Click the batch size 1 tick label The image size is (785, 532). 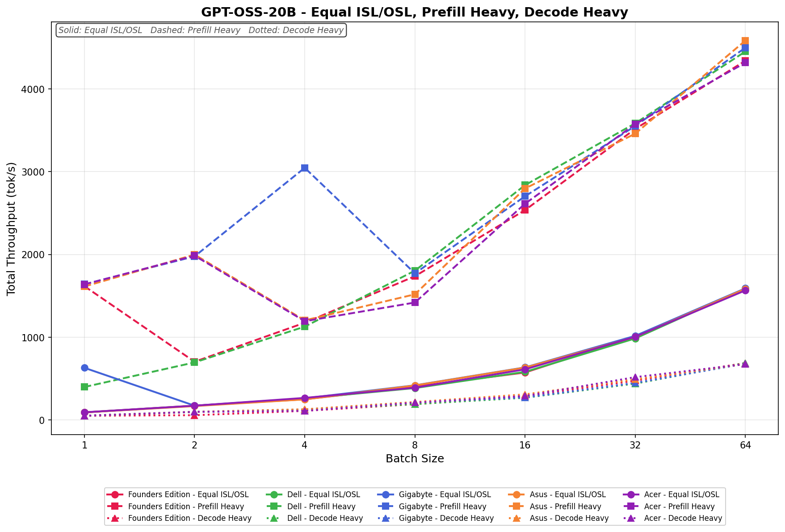point(84,445)
